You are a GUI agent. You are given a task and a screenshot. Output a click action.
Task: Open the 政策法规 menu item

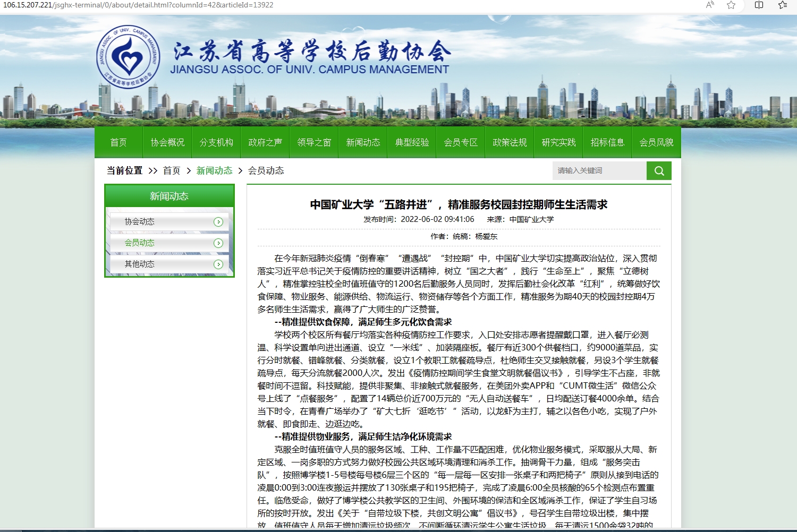pos(510,142)
